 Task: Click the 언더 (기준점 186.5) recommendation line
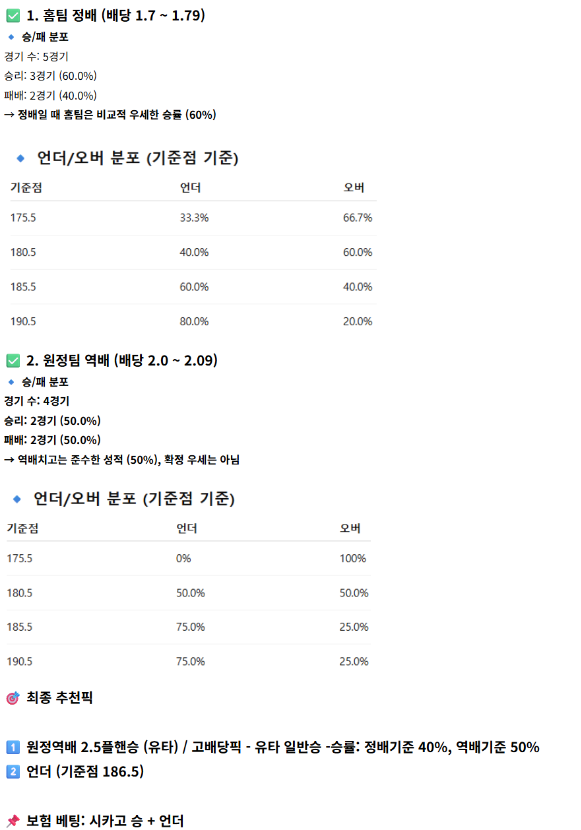click(x=85, y=772)
